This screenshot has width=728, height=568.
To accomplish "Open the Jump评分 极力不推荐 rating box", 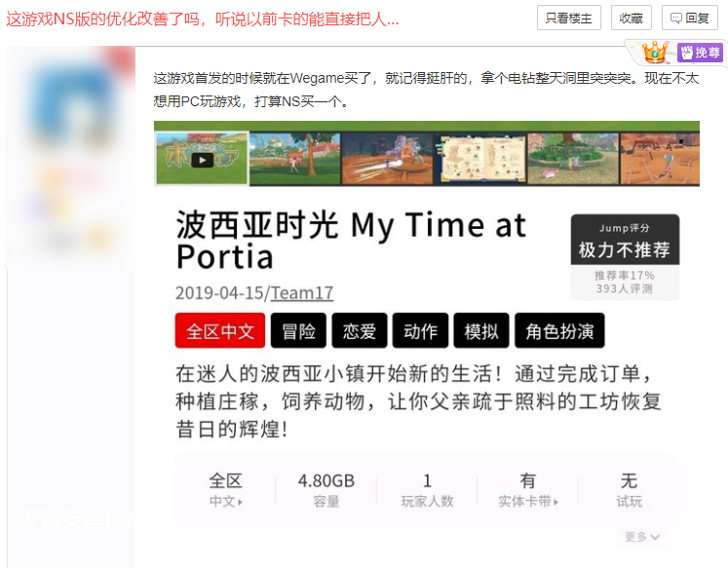I will 625,256.
